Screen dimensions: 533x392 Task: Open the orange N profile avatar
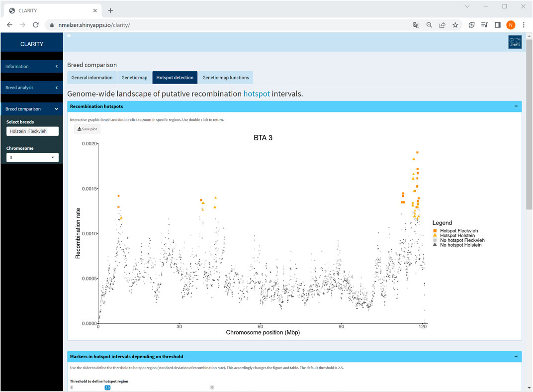point(511,25)
